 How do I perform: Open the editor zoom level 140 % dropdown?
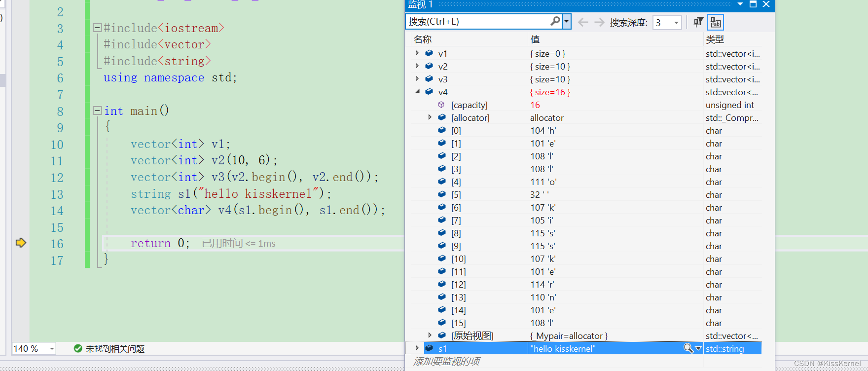[x=52, y=349]
